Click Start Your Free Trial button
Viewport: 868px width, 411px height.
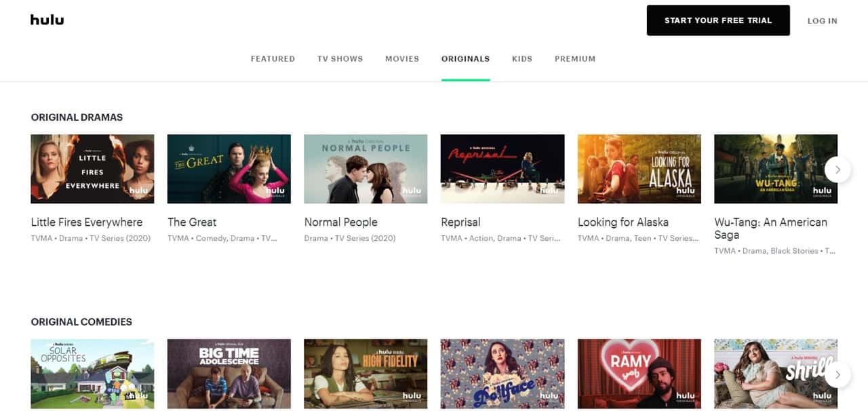(718, 20)
